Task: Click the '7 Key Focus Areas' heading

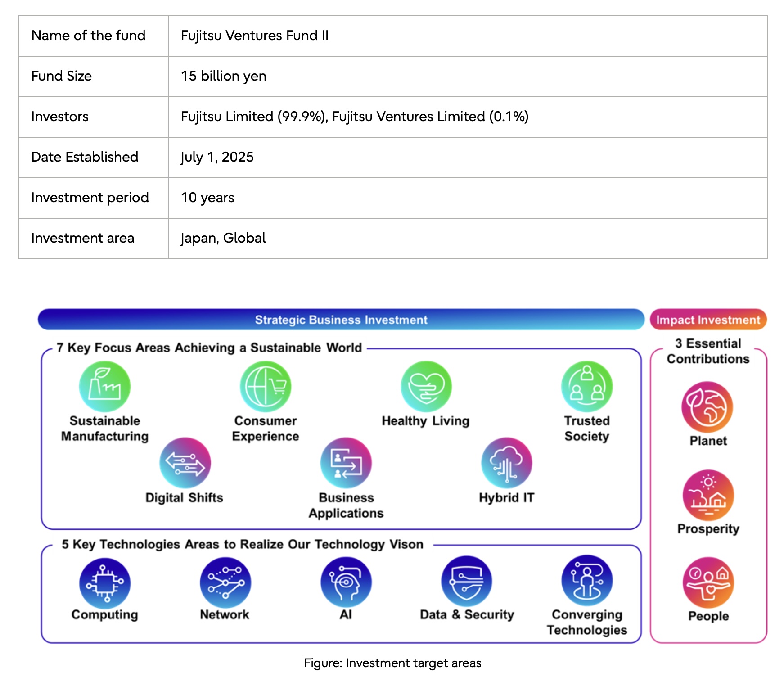Action: coord(209,348)
